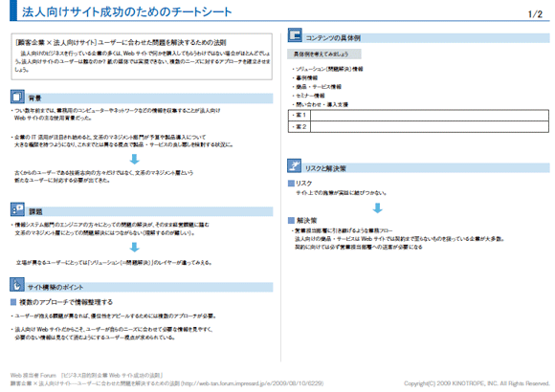Click the 問い合わせ・導入支援 bullet

pyautogui.click(x=321, y=104)
